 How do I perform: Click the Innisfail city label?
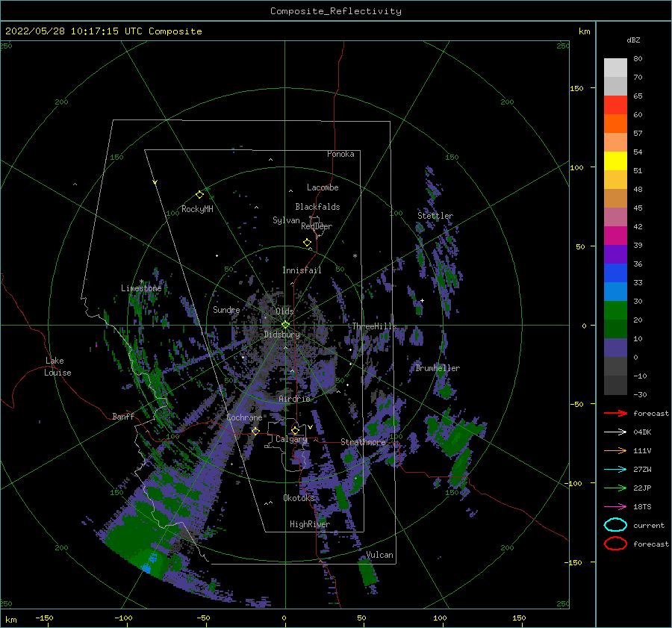coord(302,270)
